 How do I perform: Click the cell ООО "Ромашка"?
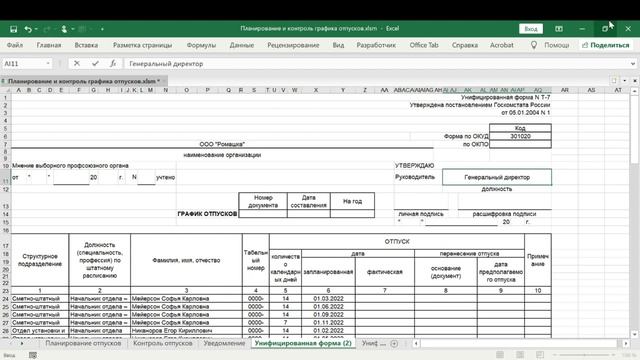222,144
